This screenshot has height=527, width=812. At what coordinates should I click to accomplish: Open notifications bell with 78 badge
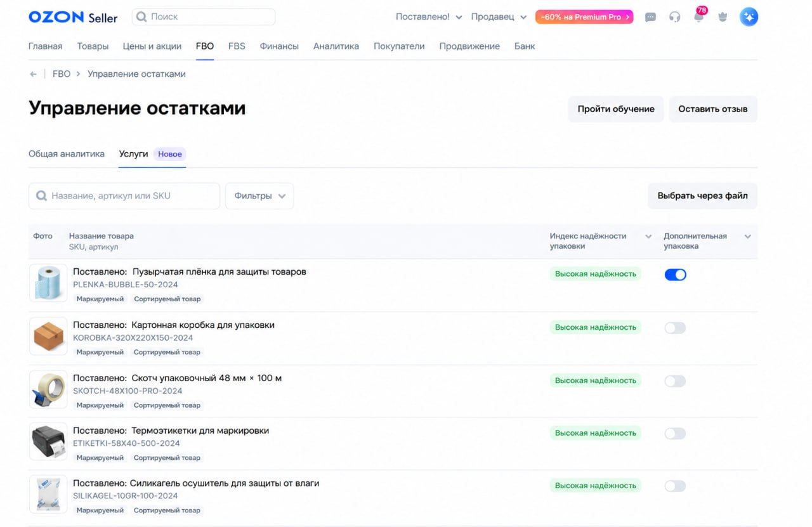(699, 16)
